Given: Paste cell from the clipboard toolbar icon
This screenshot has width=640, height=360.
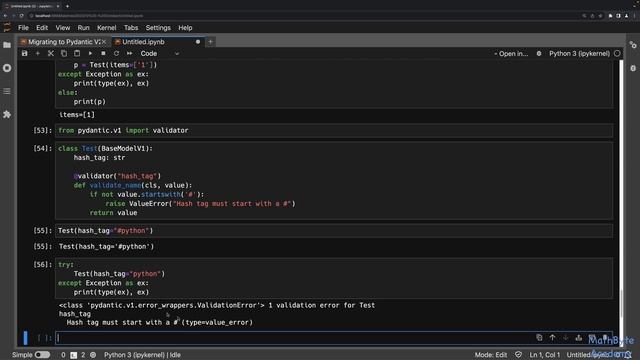Looking at the screenshot, I should (77, 53).
